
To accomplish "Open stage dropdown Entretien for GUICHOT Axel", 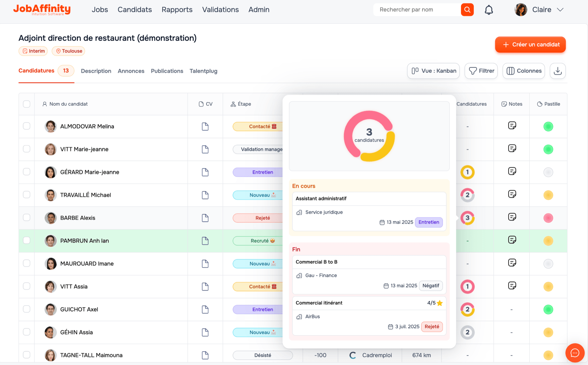I will pos(258,309).
